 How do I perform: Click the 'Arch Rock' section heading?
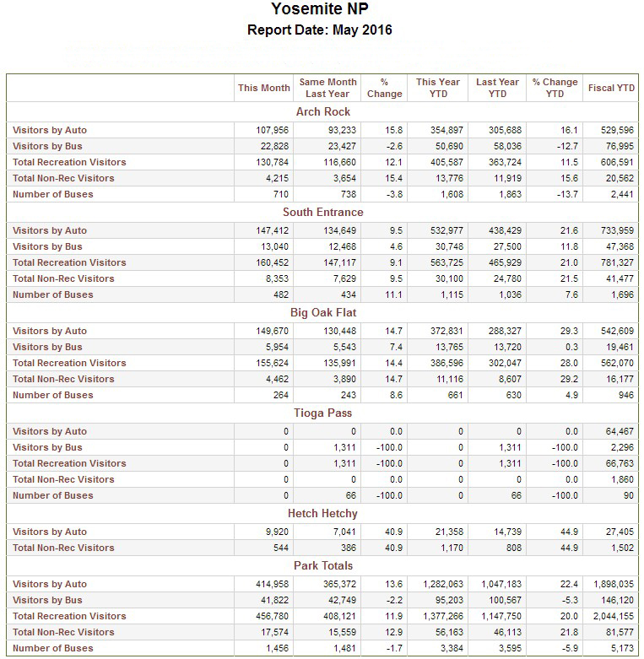[x=322, y=111]
